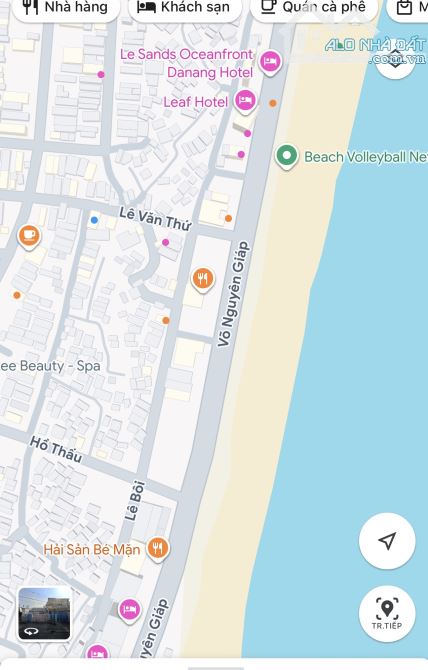Tap the Leaf Hotel pin icon
Screen dimensions: 428x670
click(245, 101)
